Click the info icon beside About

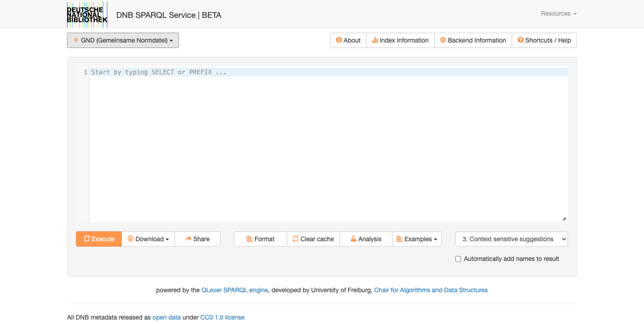click(x=339, y=40)
